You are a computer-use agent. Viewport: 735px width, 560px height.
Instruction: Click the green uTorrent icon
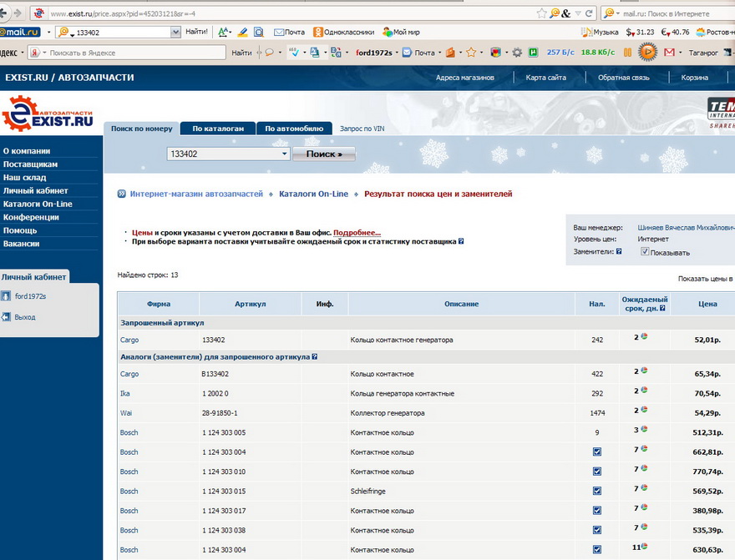(x=533, y=53)
